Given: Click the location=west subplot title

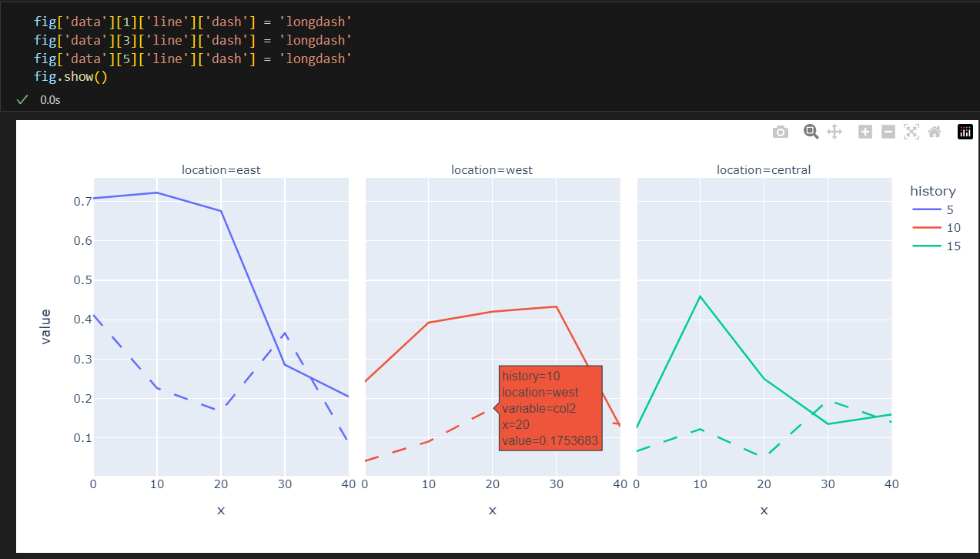Looking at the screenshot, I should [492, 169].
